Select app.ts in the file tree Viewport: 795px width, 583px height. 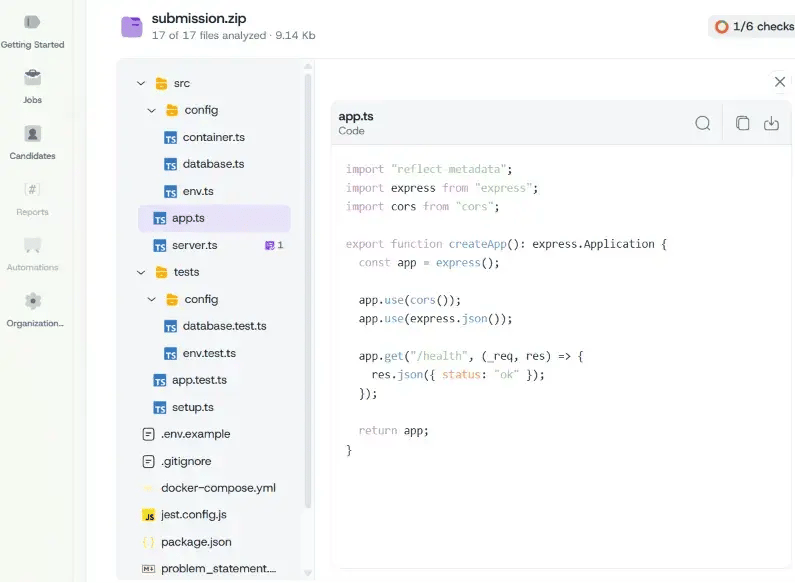pos(214,218)
